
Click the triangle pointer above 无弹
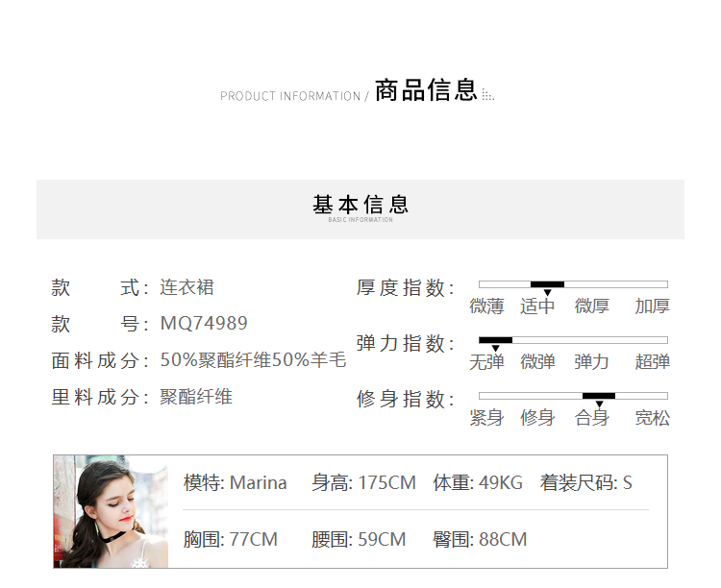point(495,349)
